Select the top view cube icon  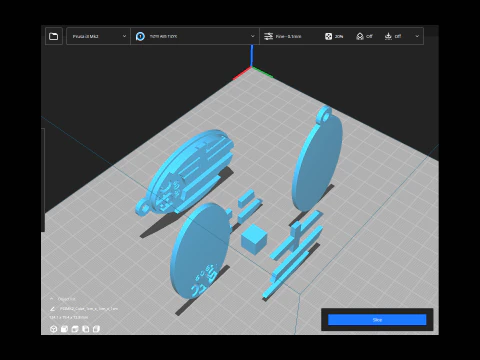pos(75,329)
